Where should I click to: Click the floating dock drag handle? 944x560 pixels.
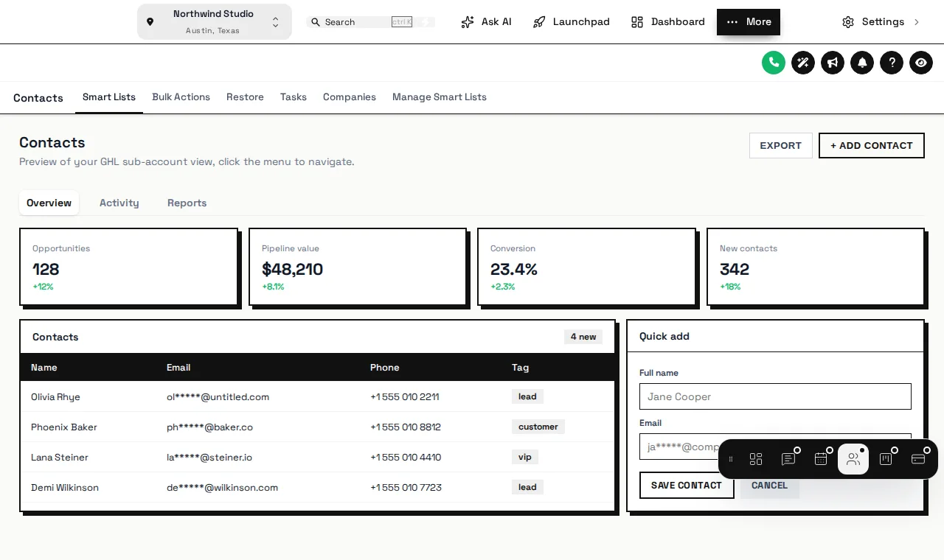pyautogui.click(x=731, y=459)
